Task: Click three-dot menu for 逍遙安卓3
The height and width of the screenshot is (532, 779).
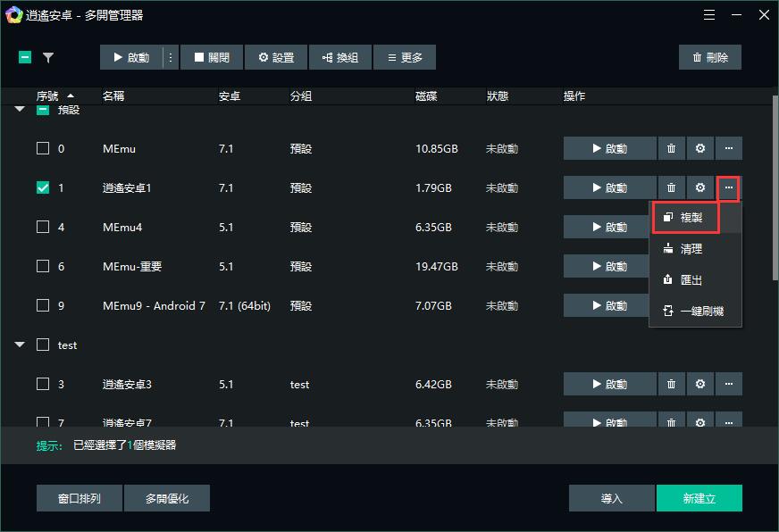Action: [x=729, y=385]
